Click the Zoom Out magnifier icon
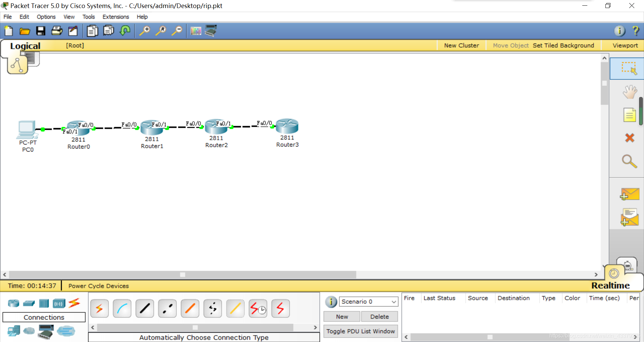Viewport: 644px width, 342px height. click(x=177, y=31)
